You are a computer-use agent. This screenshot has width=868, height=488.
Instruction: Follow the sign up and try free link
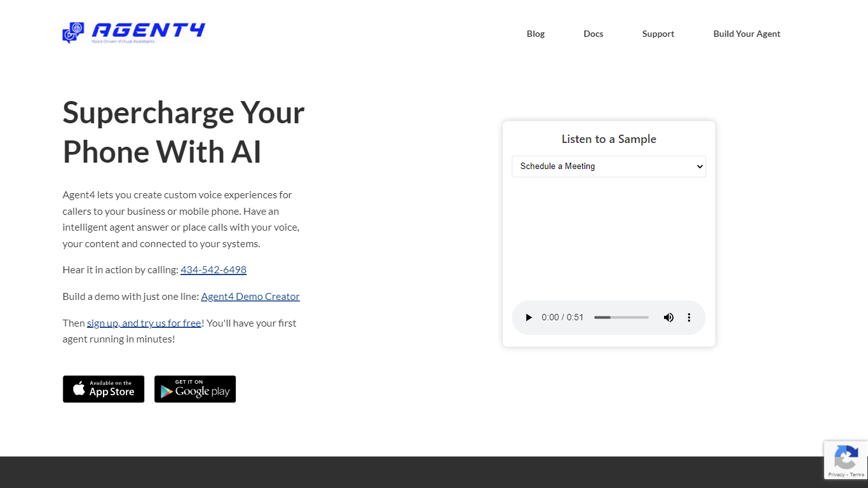[144, 323]
